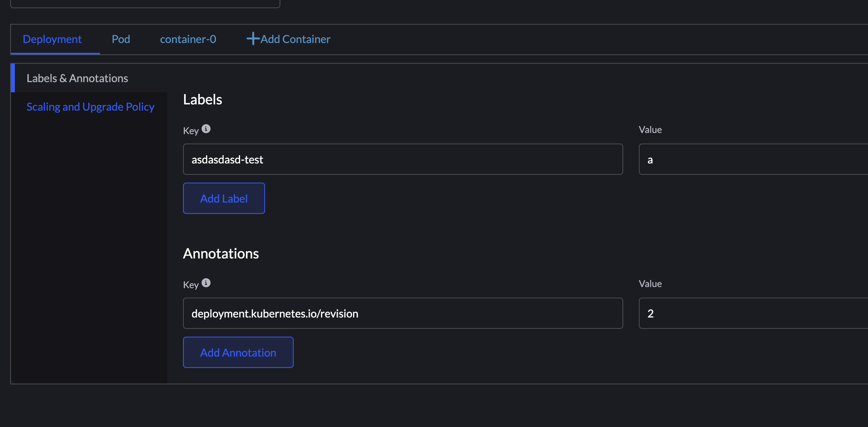Click the label value field containing a
The width and height of the screenshot is (868, 427).
(x=753, y=159)
